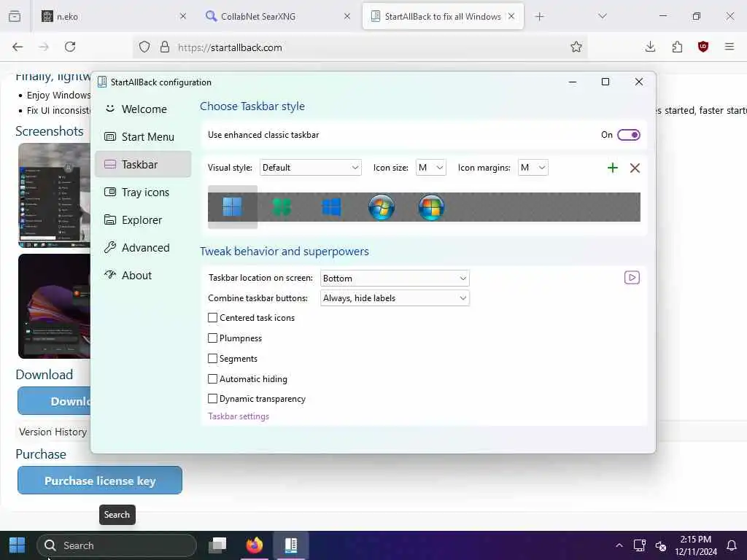This screenshot has width=747, height=560.
Task: Select the flat blue Windows 10 start style
Action: pyautogui.click(x=332, y=207)
